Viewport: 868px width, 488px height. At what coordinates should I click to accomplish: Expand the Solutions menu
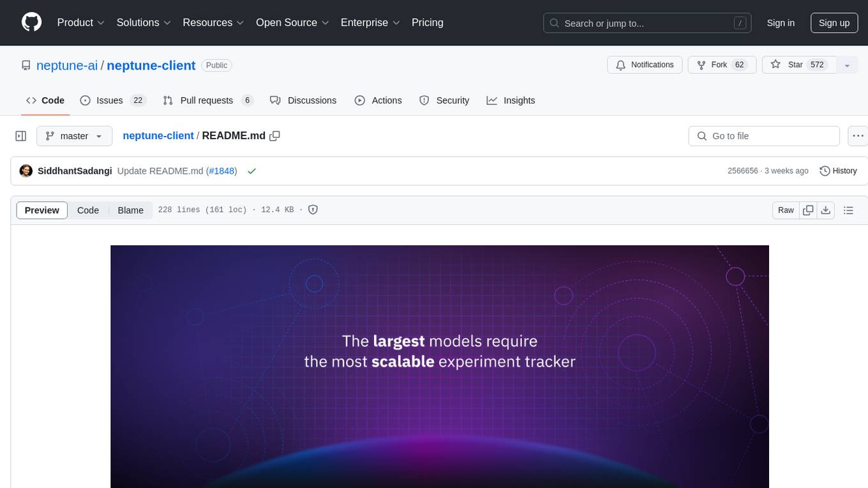coord(144,22)
